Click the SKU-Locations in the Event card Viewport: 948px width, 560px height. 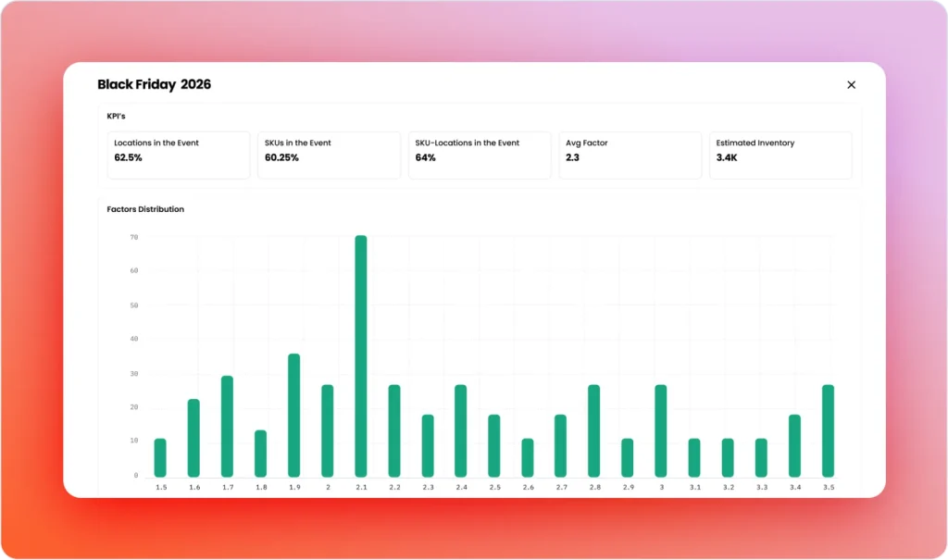[480, 155]
